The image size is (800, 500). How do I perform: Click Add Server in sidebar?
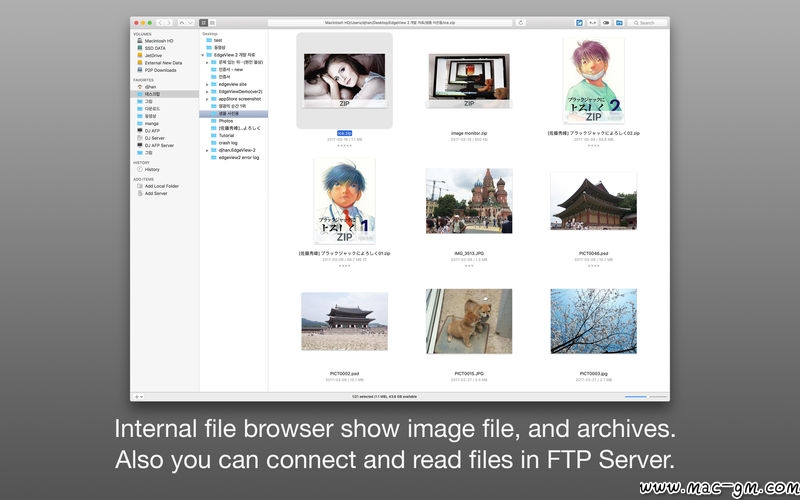[x=157, y=193]
